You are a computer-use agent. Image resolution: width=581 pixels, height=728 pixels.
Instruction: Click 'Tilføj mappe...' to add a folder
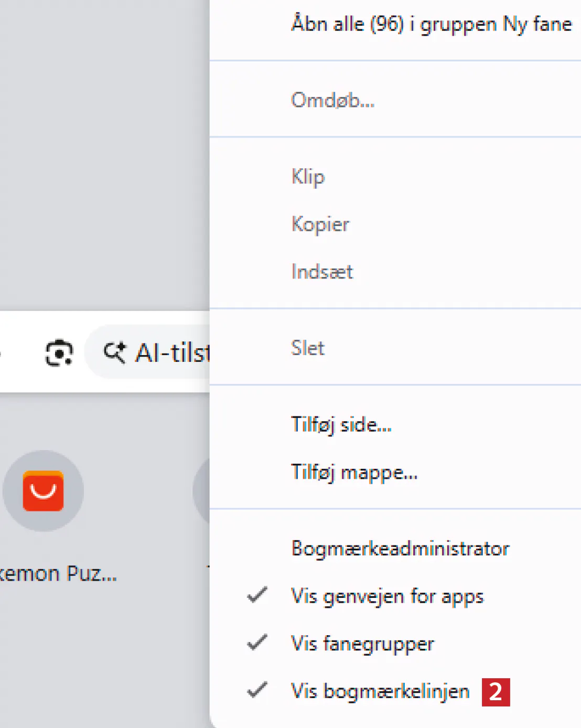coord(354,472)
